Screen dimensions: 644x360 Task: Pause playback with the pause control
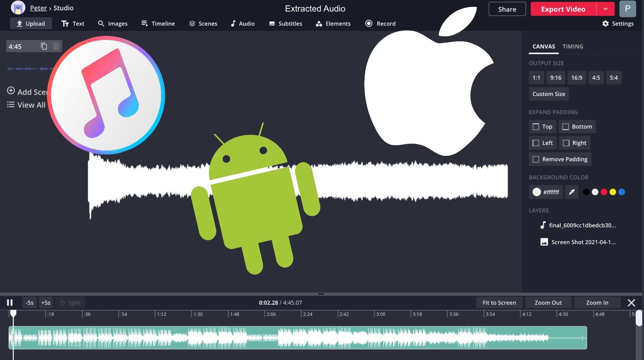tap(10, 303)
